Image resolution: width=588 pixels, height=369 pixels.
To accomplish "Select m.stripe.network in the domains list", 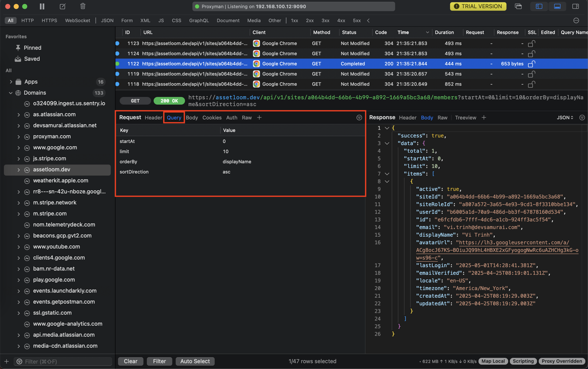I will 55,203.
